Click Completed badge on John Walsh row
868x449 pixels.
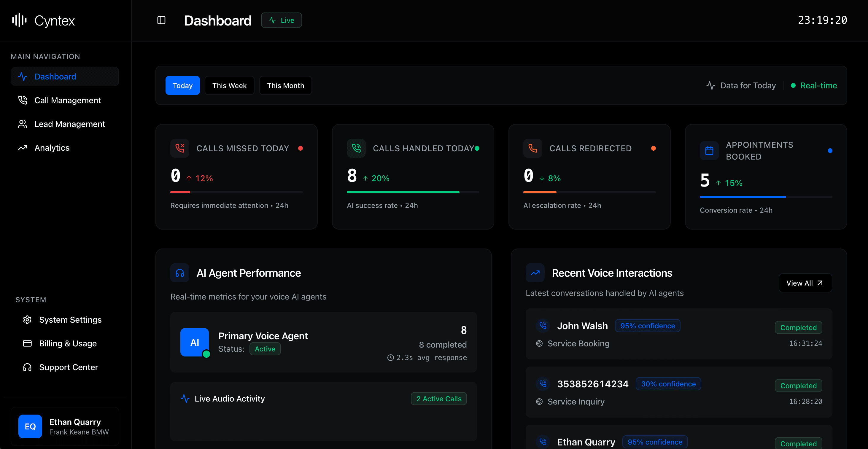pyautogui.click(x=799, y=327)
